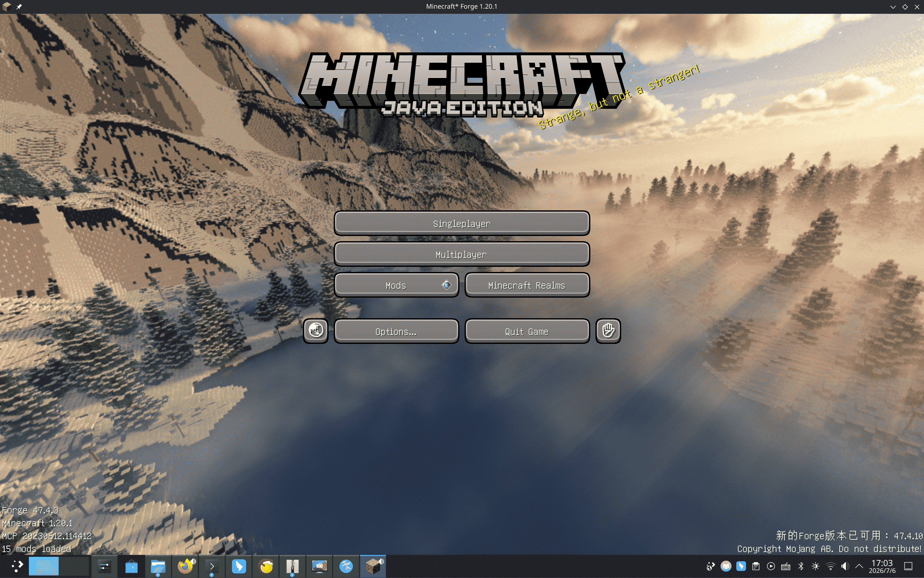Viewport: 924px width, 578px height.
Task: Pin the window using title bar pin
Action: (x=19, y=6)
